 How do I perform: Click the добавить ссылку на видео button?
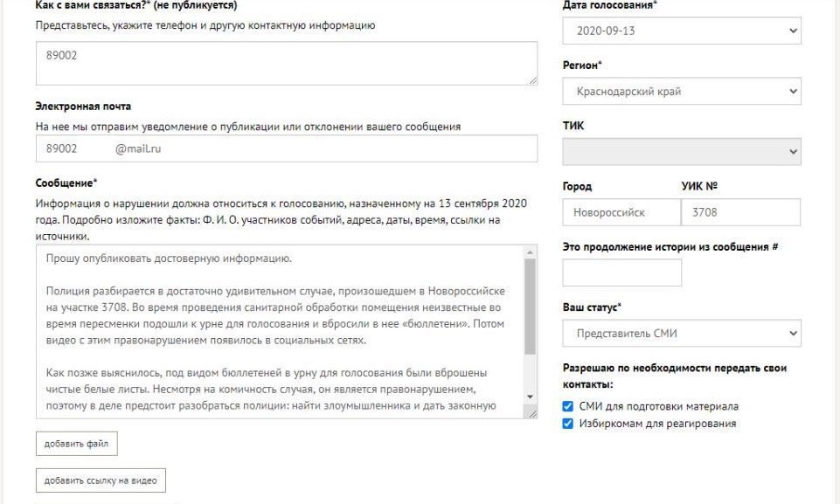pyautogui.click(x=101, y=480)
